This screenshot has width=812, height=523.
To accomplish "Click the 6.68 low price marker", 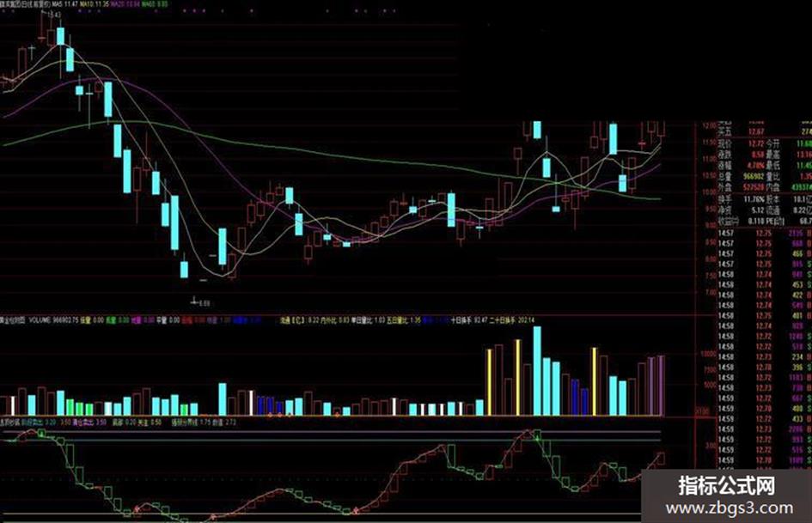I will (x=204, y=303).
